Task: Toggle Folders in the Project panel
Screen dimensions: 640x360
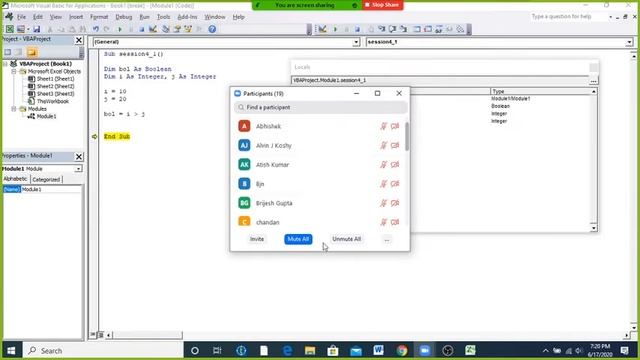Action: point(32,52)
